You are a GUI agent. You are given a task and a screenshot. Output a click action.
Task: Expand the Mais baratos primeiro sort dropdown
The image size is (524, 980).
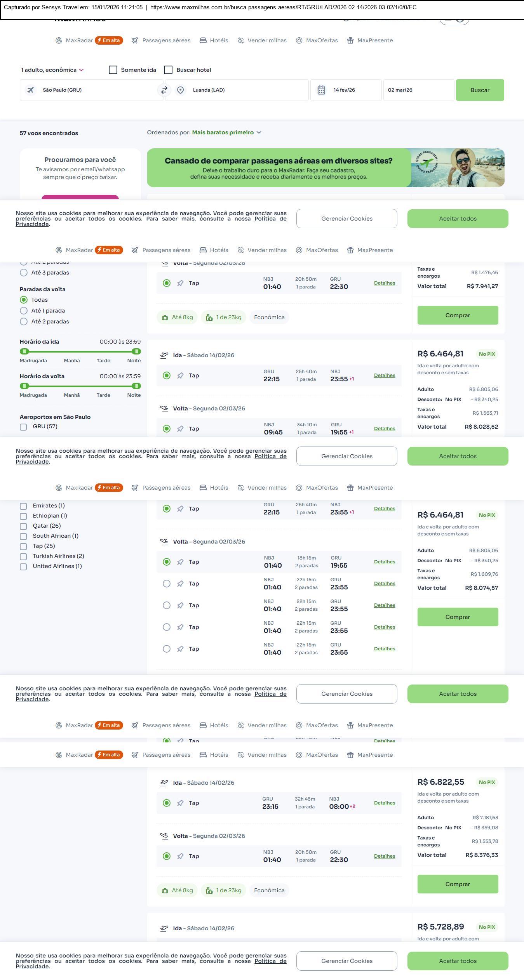point(226,132)
